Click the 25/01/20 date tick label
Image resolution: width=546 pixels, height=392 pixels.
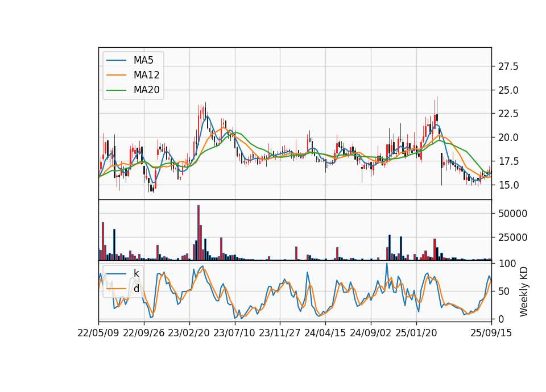tap(416, 333)
